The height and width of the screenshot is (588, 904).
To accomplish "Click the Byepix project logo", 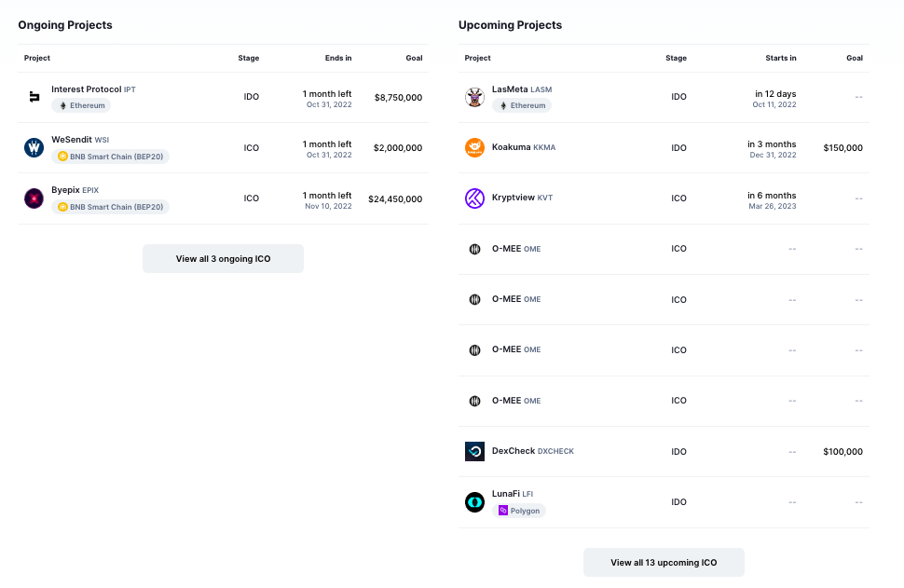I will tap(34, 198).
